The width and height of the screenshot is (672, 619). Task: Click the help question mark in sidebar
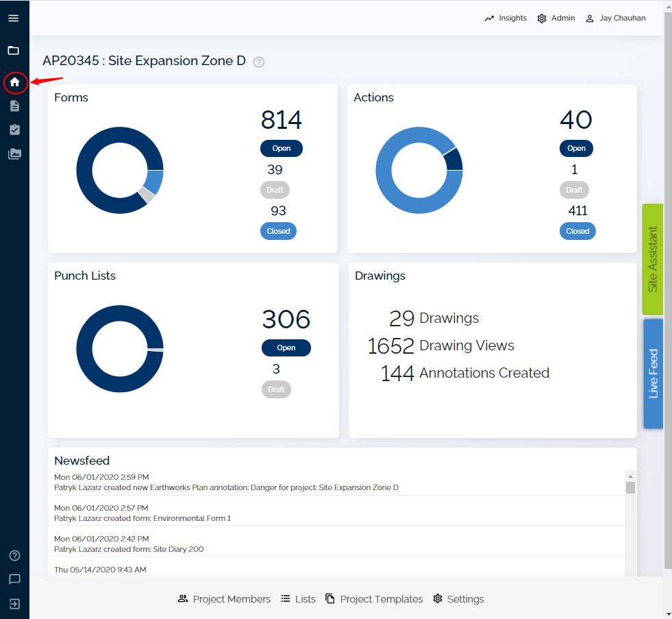14,555
